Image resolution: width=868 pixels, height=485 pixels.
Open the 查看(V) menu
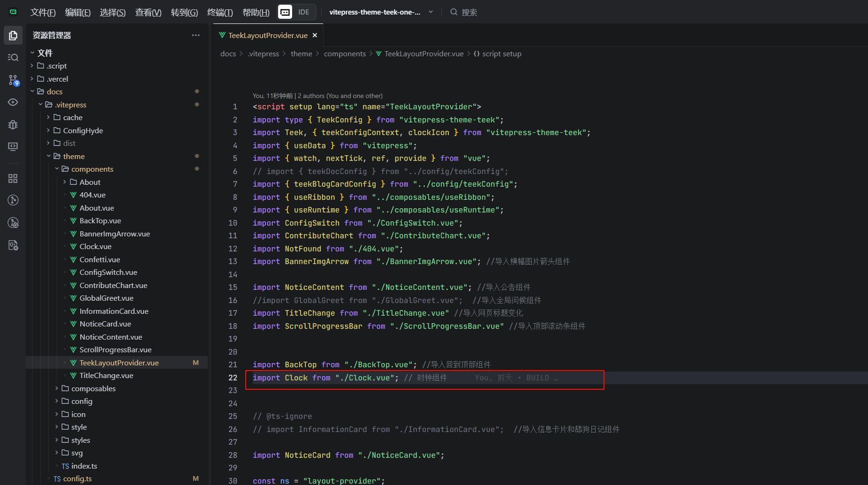pyautogui.click(x=148, y=12)
